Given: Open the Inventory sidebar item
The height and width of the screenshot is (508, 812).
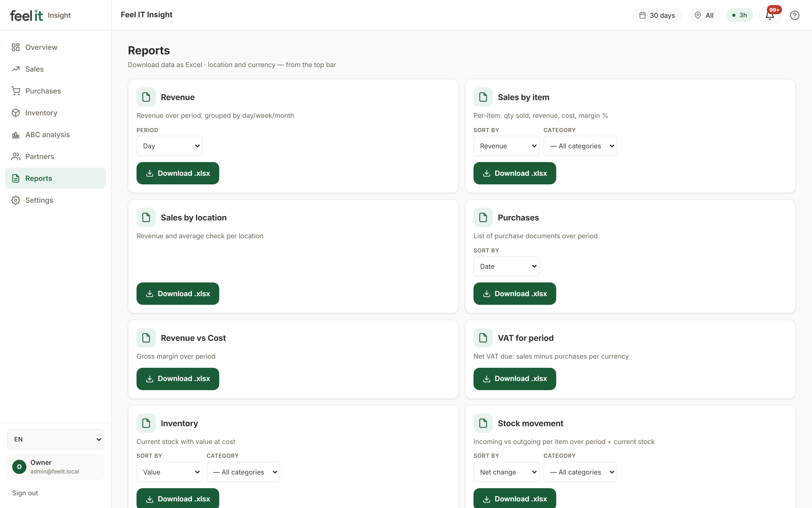Looking at the screenshot, I should 55,113.
